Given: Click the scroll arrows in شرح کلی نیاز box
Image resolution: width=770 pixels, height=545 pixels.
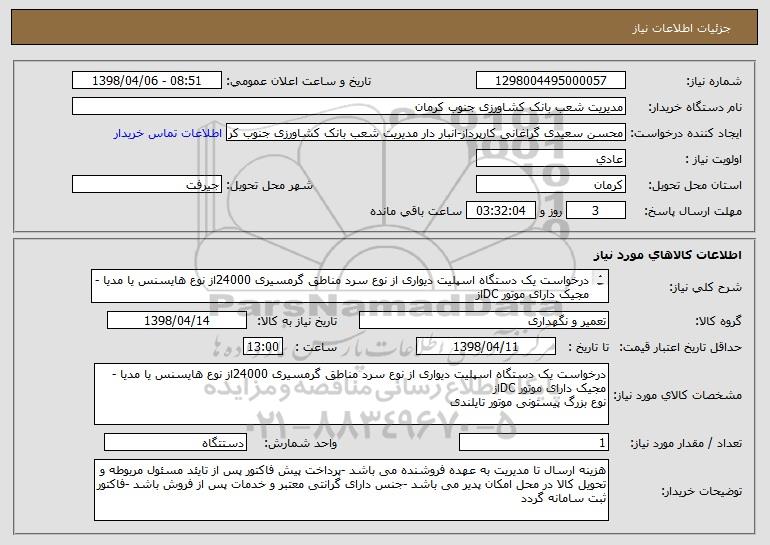Looking at the screenshot, I should click(600, 280).
